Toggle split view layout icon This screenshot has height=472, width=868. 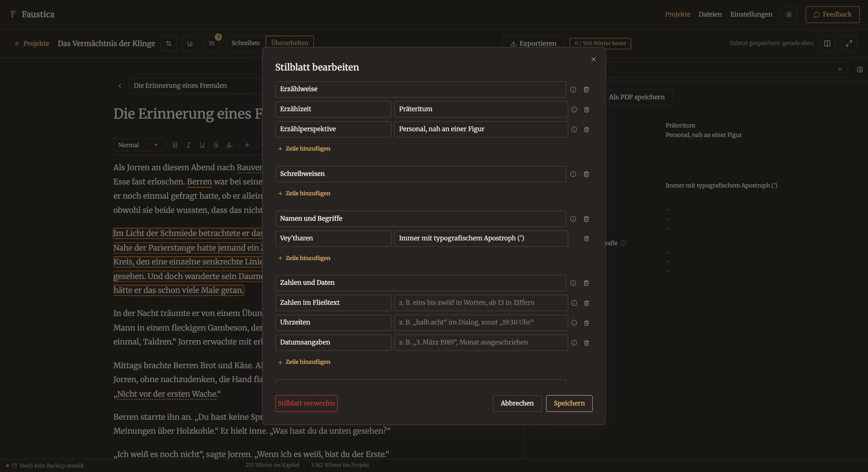[827, 43]
